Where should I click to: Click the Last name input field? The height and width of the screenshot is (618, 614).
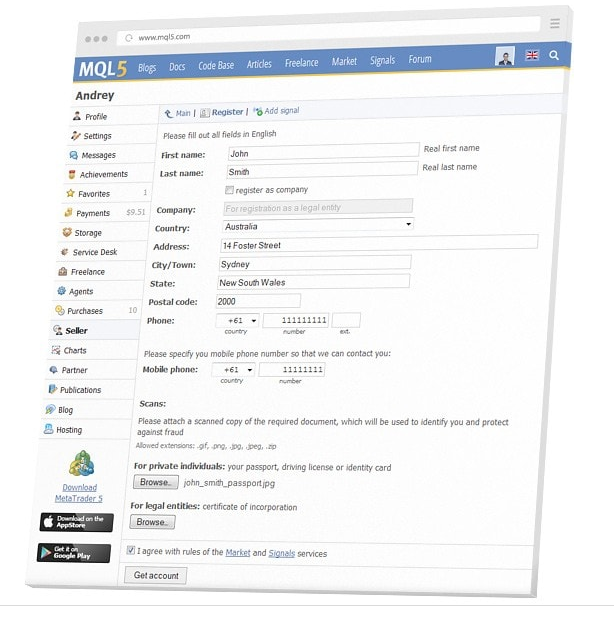pyautogui.click(x=322, y=170)
